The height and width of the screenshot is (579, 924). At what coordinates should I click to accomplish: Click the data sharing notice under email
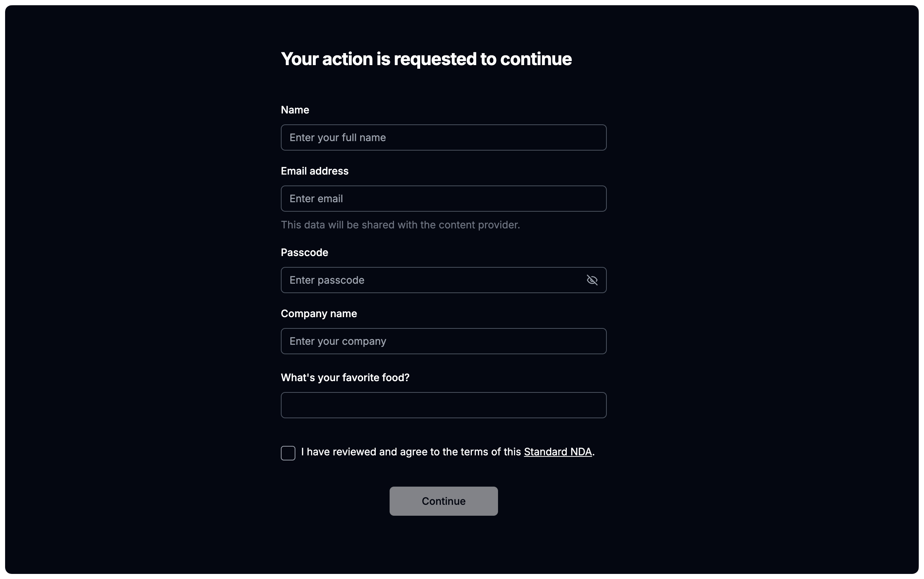[x=400, y=225]
